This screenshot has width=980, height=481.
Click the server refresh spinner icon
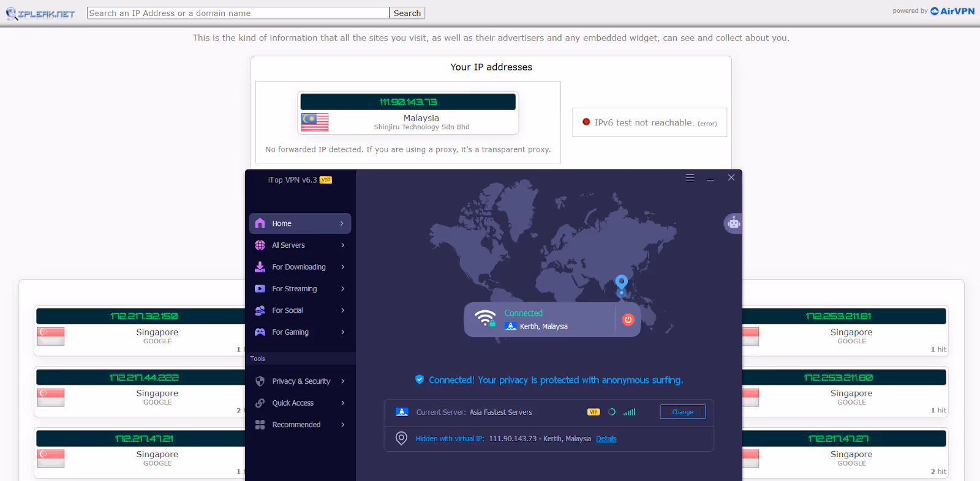click(x=611, y=412)
